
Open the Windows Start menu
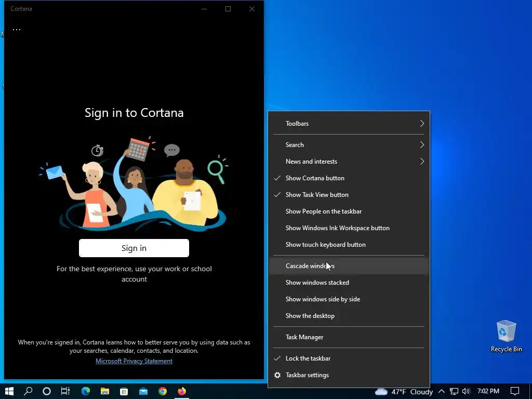point(9,391)
